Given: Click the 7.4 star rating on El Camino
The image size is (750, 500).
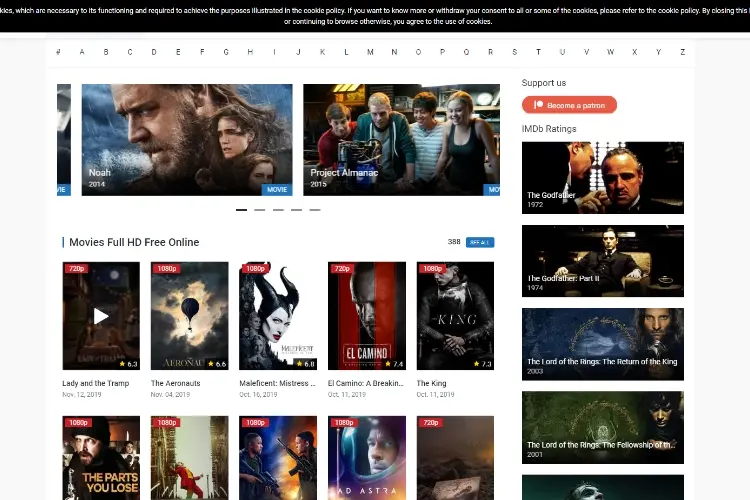Looking at the screenshot, I should 394,364.
